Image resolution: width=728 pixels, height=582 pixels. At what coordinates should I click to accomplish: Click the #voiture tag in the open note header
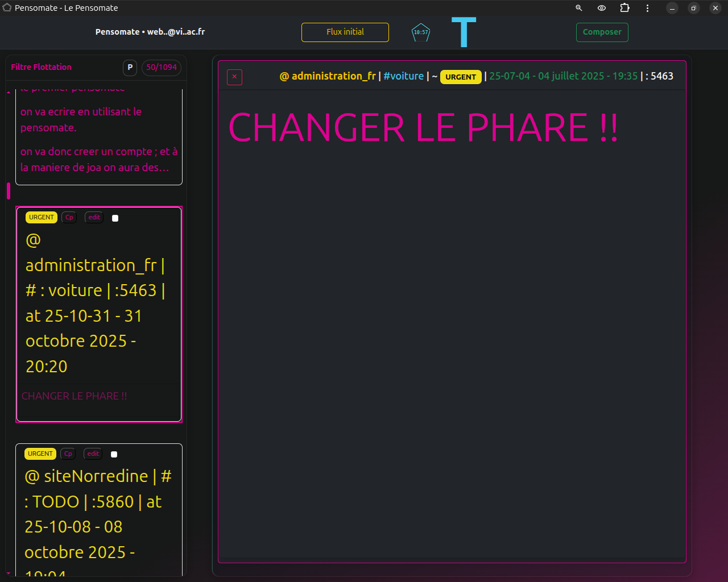[404, 76]
